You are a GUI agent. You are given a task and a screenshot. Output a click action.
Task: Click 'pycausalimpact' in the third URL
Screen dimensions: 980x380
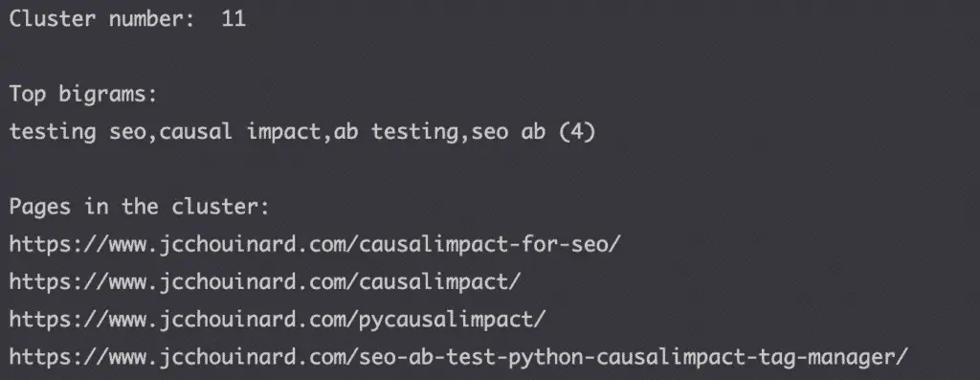pyautogui.click(x=446, y=319)
